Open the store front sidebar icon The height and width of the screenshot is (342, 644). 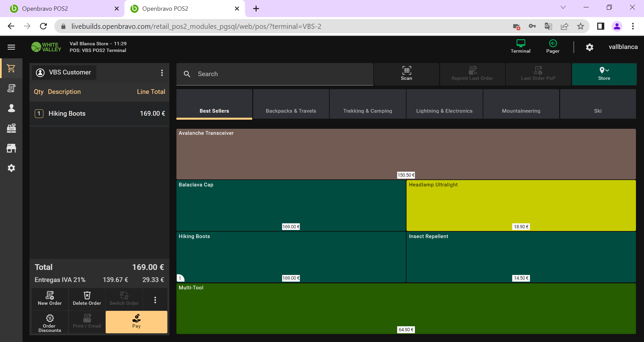[x=11, y=148]
